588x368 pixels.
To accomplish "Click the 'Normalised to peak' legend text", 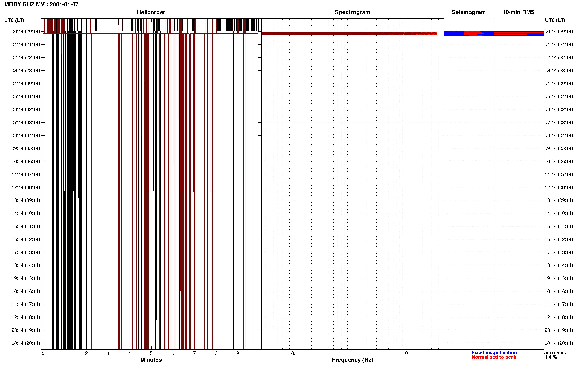I will coord(494,357).
